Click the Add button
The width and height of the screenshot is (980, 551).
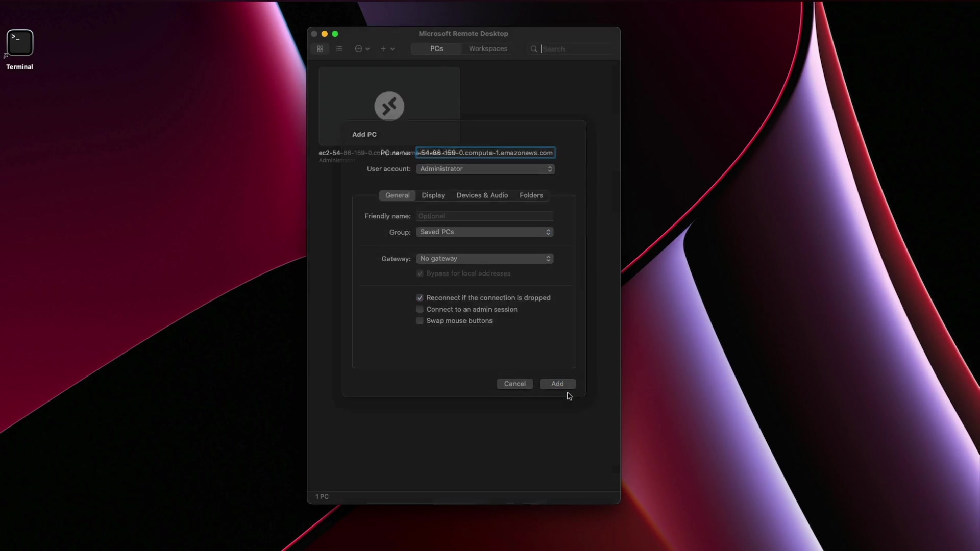click(557, 384)
